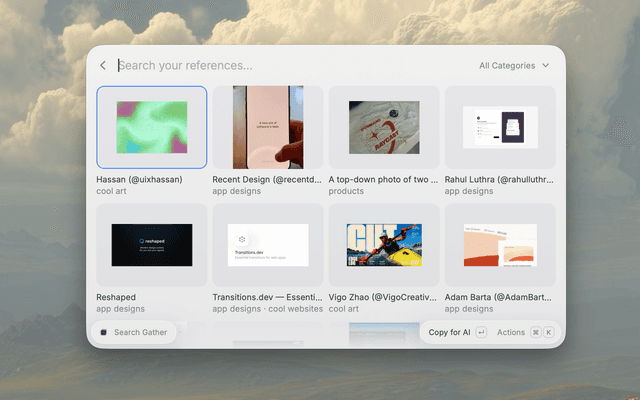Click the K key icon beside Actions

(x=549, y=332)
